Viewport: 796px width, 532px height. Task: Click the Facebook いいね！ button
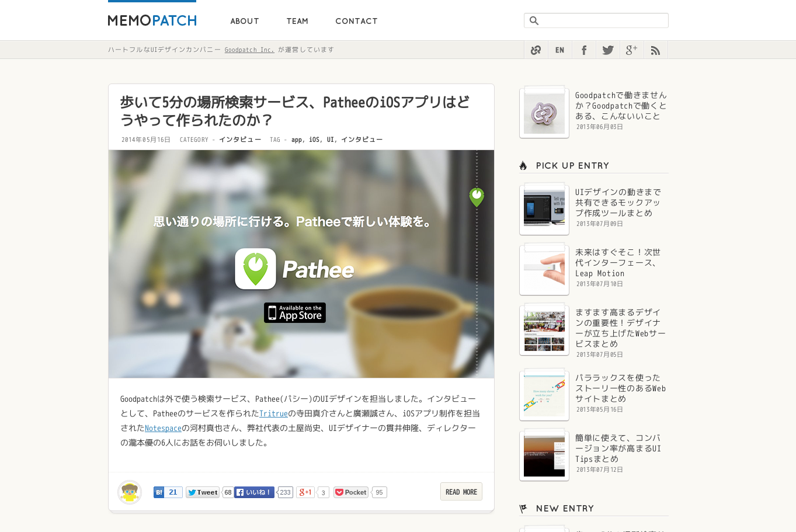coord(254,492)
